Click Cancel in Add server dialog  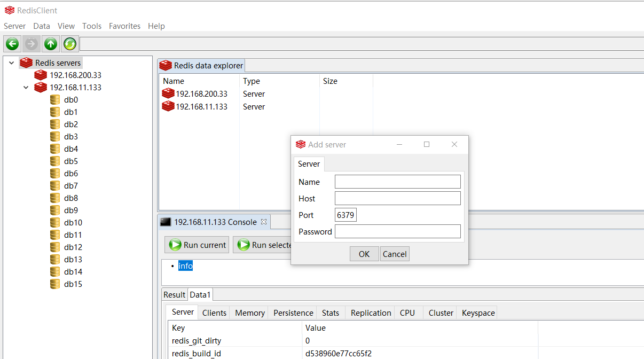pos(395,254)
